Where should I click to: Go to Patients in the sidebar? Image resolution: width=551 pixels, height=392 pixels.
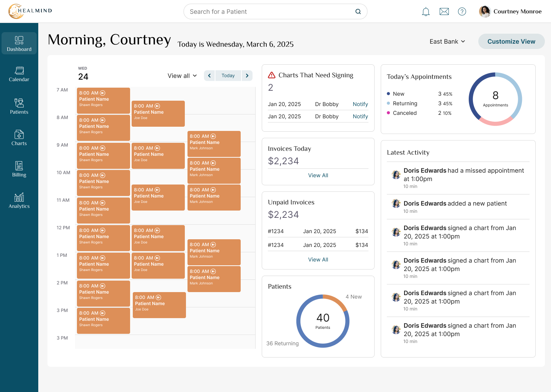pyautogui.click(x=19, y=106)
